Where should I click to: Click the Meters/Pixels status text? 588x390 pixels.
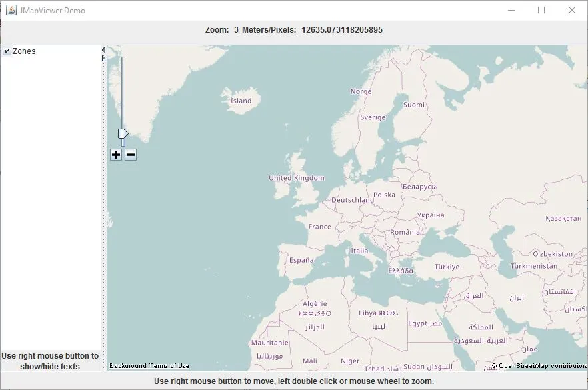click(265, 29)
